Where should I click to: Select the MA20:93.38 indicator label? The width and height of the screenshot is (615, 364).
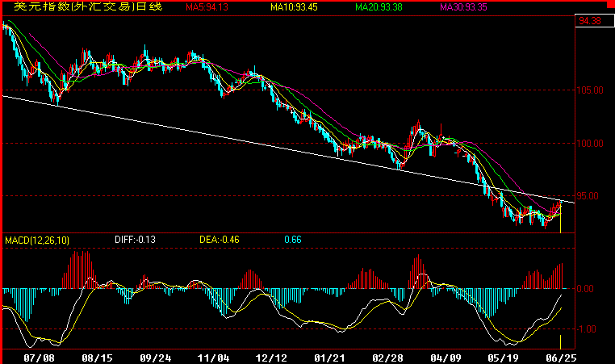[379, 7]
